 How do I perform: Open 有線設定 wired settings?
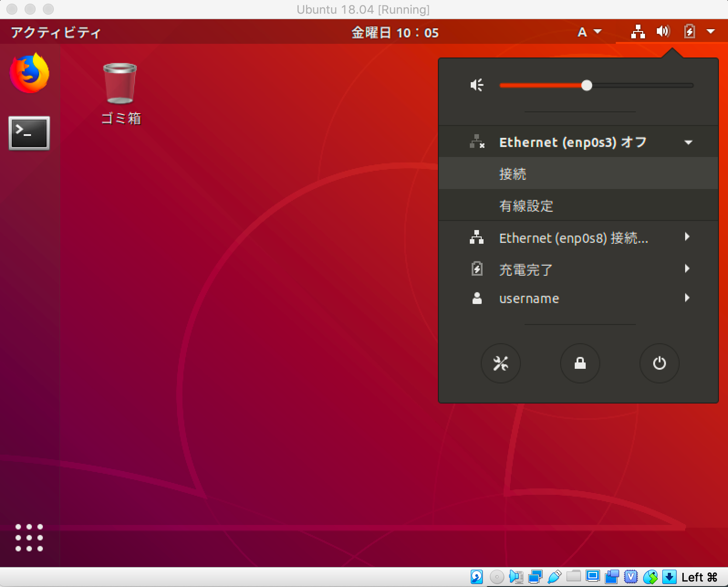[578, 205]
